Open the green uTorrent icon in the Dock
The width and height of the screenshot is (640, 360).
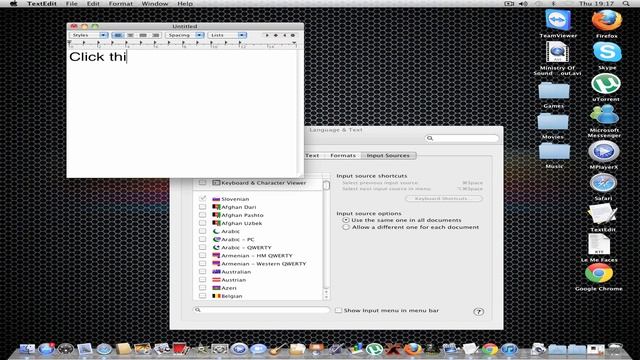point(374,349)
